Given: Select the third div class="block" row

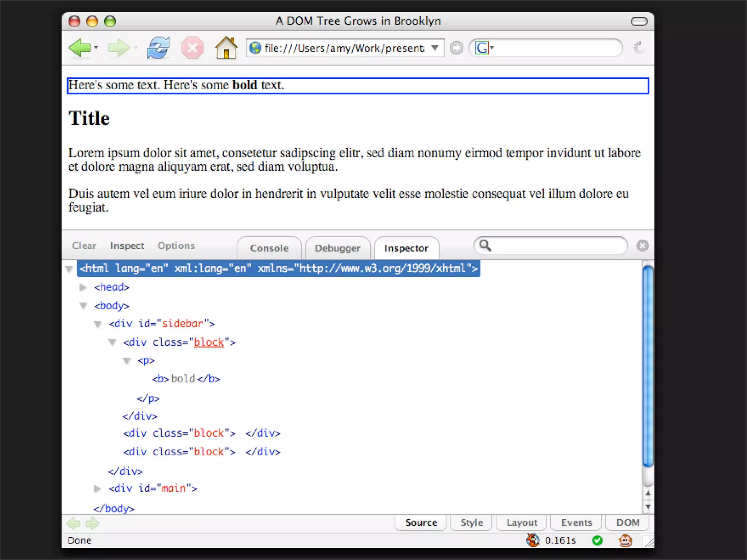Looking at the screenshot, I should [x=202, y=452].
